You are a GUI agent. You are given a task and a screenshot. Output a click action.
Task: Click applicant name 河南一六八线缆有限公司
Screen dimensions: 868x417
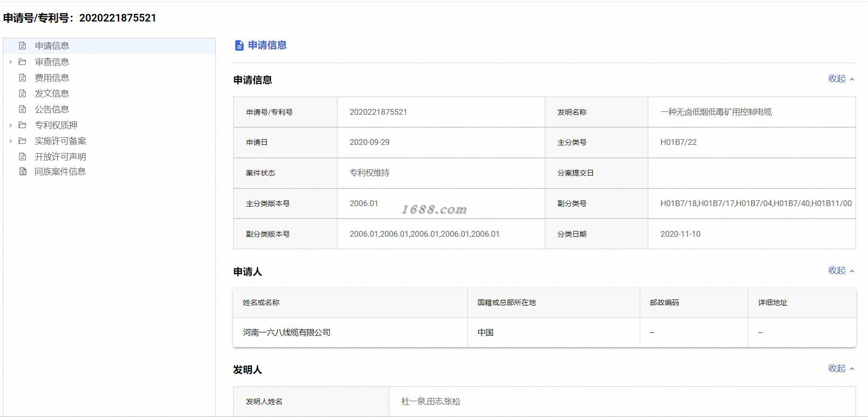287,332
